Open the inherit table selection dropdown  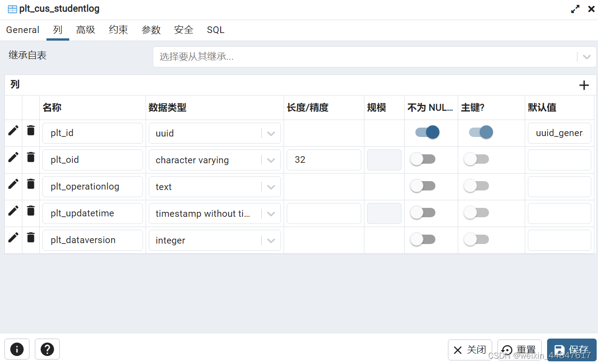click(586, 57)
